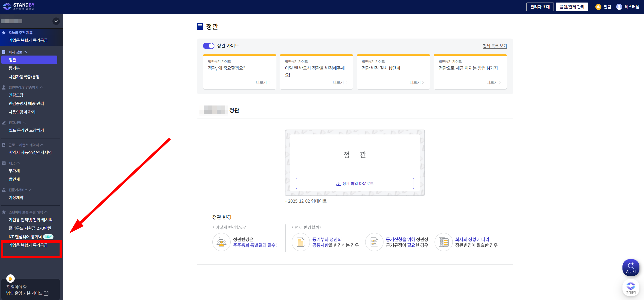Click the 세금 section icon
The height and width of the screenshot is (300, 644).
click(4, 163)
